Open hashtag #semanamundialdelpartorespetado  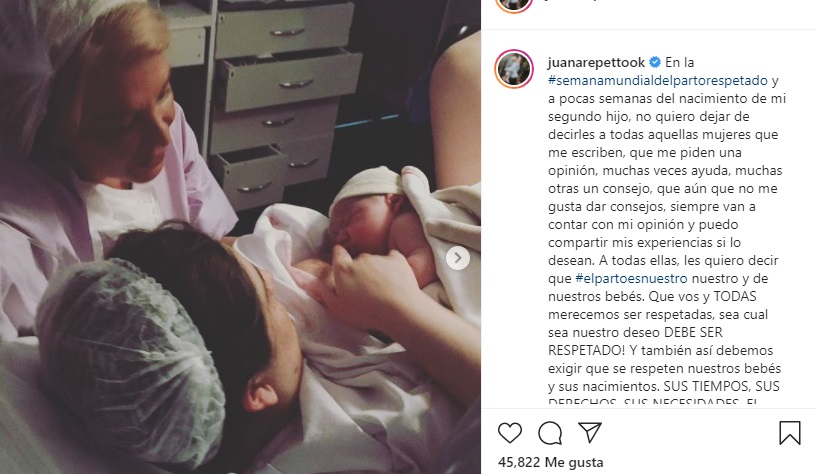(658, 81)
